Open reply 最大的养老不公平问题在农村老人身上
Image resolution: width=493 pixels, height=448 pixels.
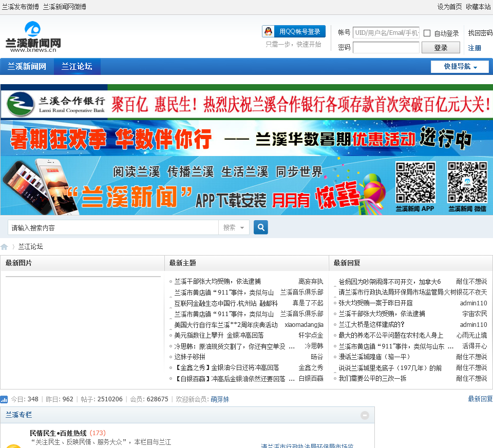pyautogui.click(x=391, y=336)
